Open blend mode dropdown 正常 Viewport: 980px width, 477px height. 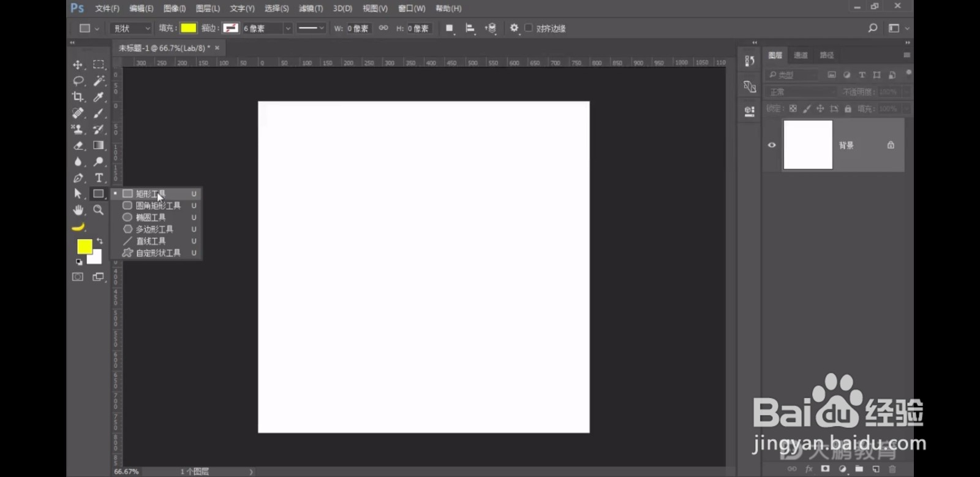point(801,92)
